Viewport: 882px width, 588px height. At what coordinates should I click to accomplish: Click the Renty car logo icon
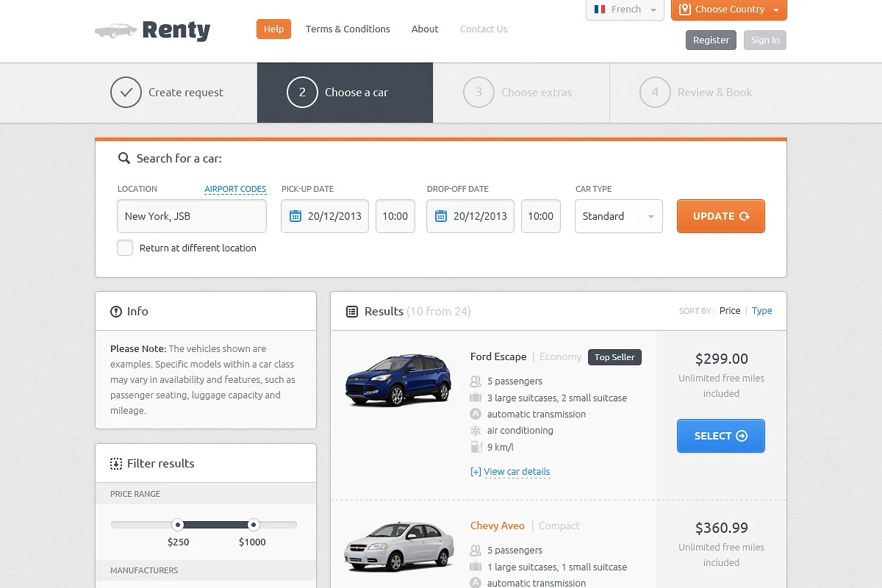(x=115, y=30)
